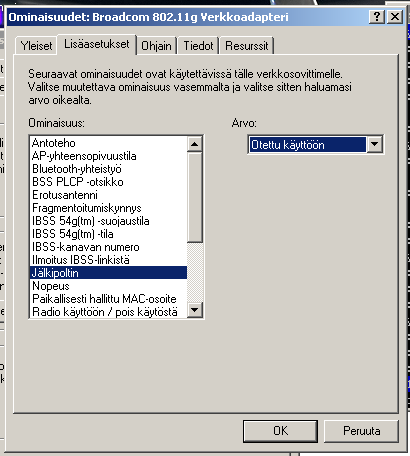Select the Lisäasetukset tab

point(97,44)
